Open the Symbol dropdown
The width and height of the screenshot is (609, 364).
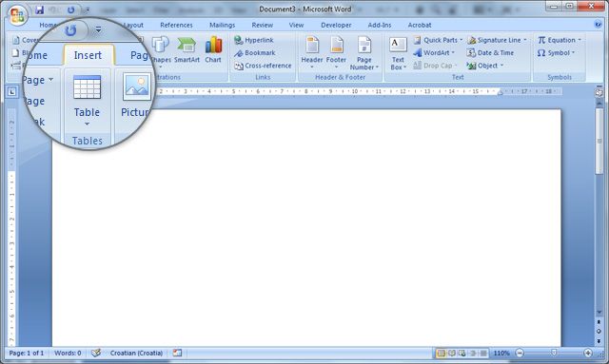pyautogui.click(x=556, y=53)
